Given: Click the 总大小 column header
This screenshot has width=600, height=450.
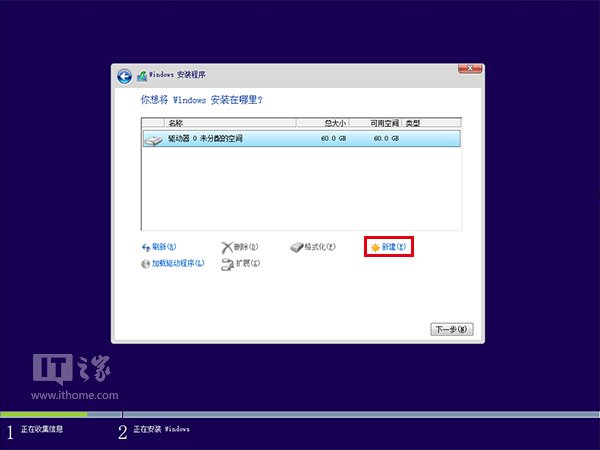Looking at the screenshot, I should pos(322,123).
